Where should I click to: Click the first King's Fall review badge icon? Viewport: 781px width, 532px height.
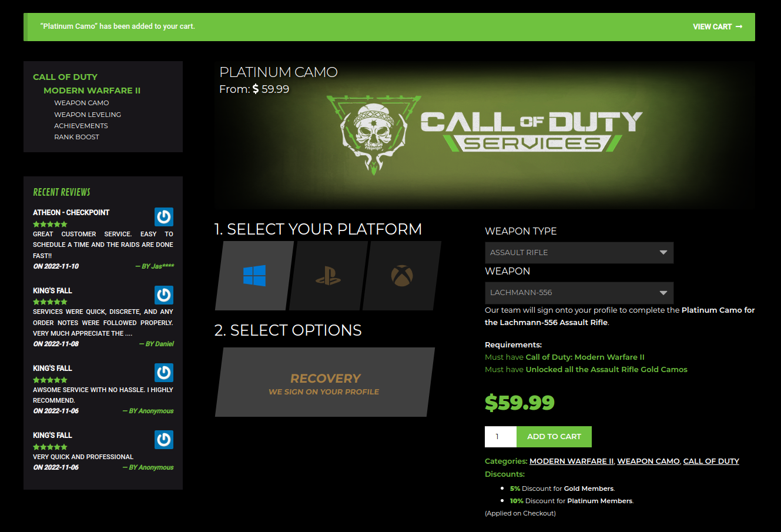click(x=164, y=295)
